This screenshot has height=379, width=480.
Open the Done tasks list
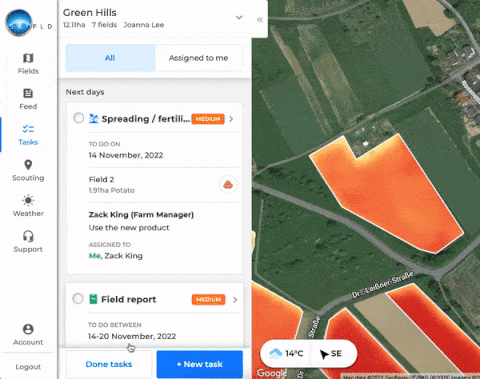coord(109,364)
